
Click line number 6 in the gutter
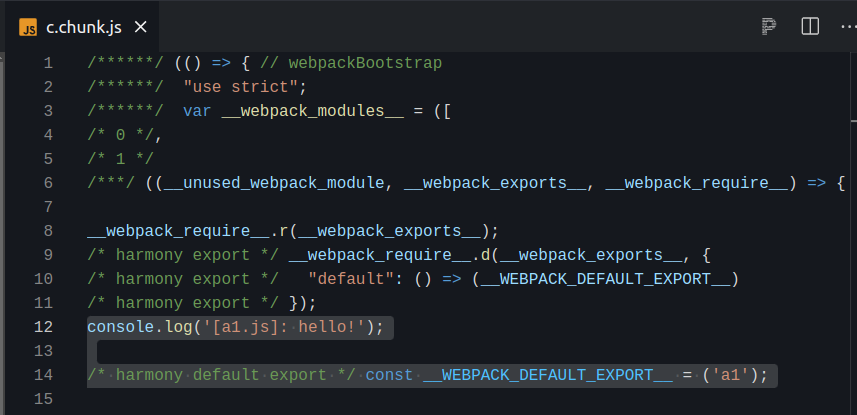click(48, 183)
